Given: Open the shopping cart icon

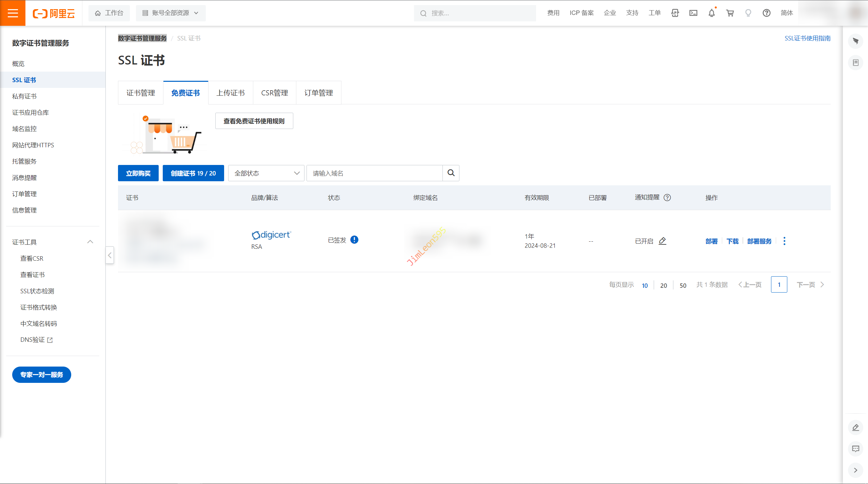Looking at the screenshot, I should (730, 13).
